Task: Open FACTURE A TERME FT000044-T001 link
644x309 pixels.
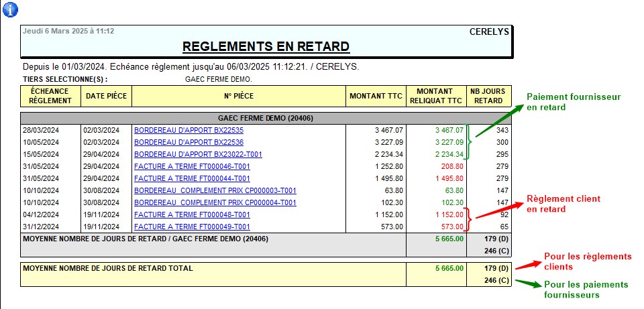Action: coord(192,178)
